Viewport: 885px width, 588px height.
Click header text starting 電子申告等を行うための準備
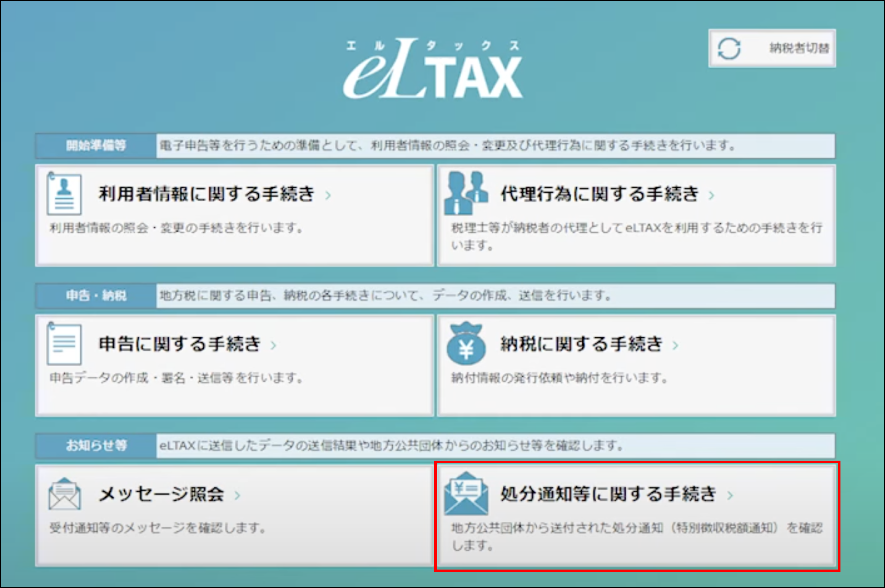(448, 145)
